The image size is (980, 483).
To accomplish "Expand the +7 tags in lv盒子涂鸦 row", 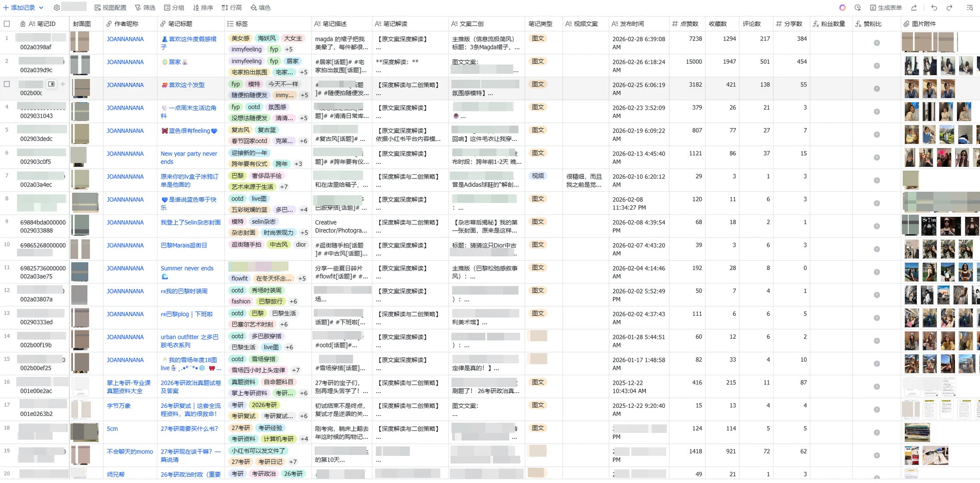I will point(284,187).
